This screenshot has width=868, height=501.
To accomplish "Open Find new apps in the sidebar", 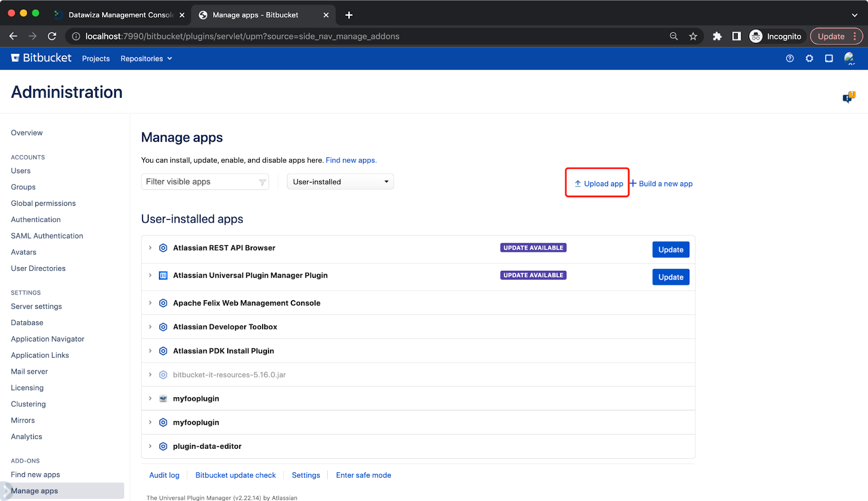I will coord(35,474).
